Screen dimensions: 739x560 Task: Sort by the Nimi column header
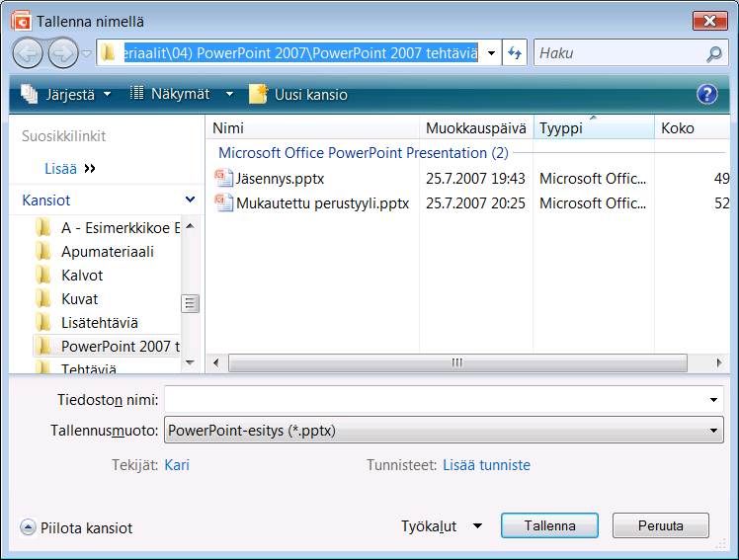click(312, 128)
